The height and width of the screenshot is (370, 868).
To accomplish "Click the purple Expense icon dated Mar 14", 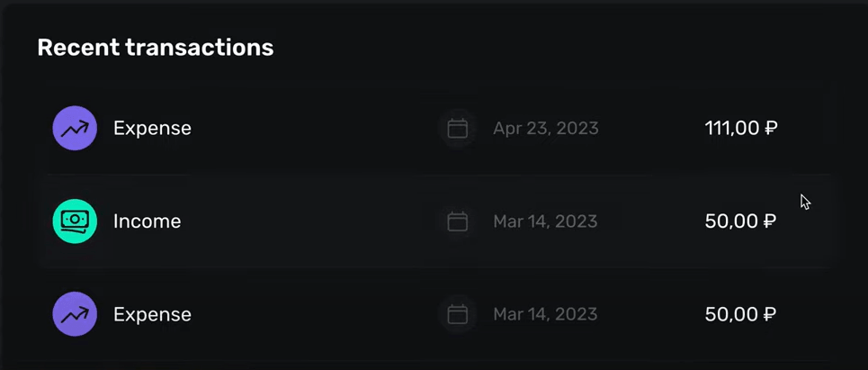I will (75, 314).
